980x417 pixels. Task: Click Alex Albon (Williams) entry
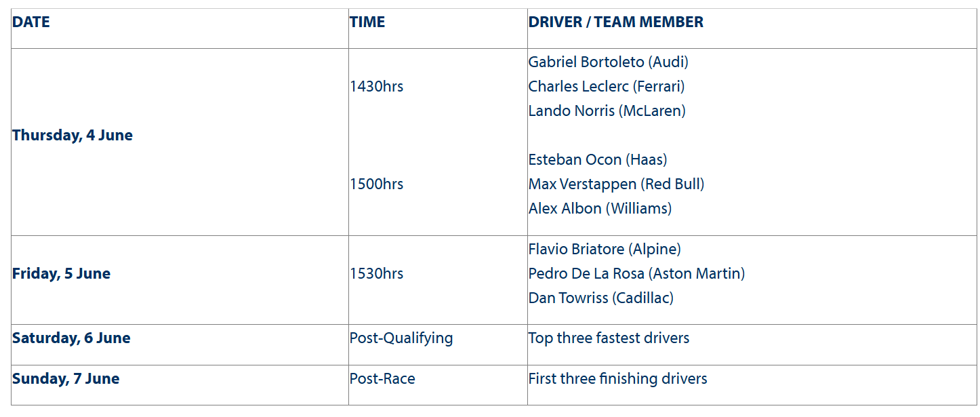coord(600,208)
